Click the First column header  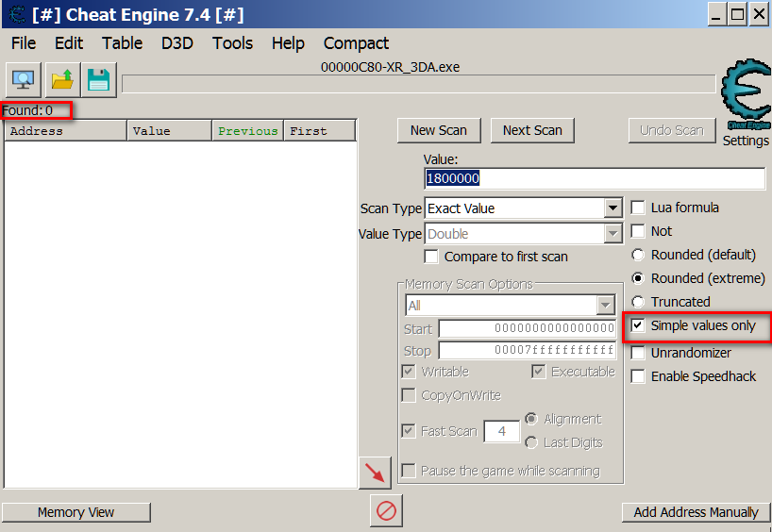320,131
